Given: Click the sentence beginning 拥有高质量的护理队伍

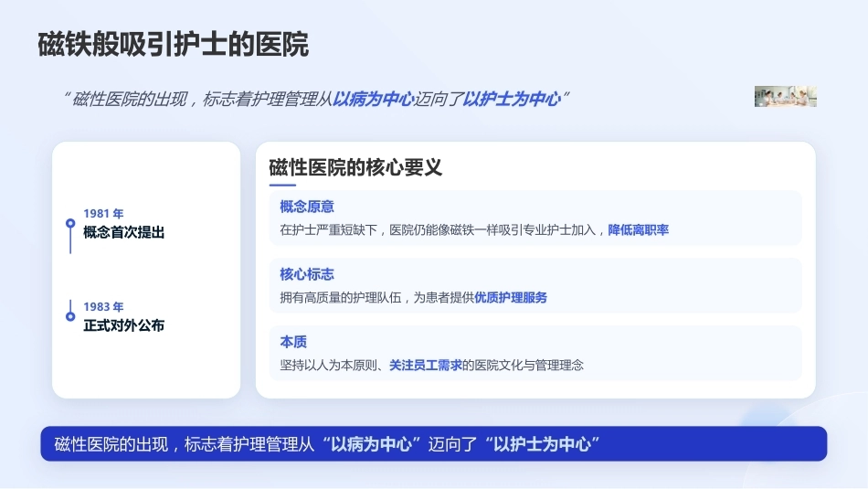Looking at the screenshot, I should [414, 297].
